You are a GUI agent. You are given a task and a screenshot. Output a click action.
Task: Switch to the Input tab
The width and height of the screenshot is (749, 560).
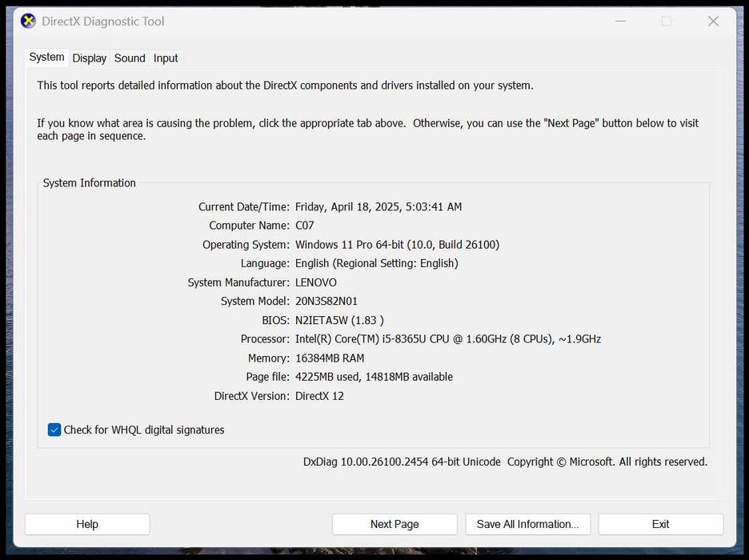pos(166,58)
